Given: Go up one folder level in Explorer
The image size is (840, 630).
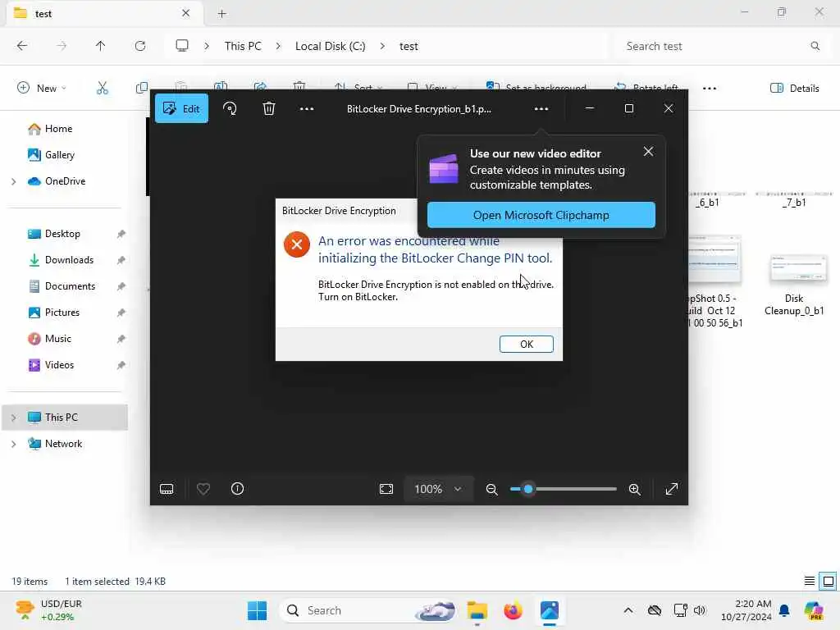Looking at the screenshot, I should click(x=101, y=46).
